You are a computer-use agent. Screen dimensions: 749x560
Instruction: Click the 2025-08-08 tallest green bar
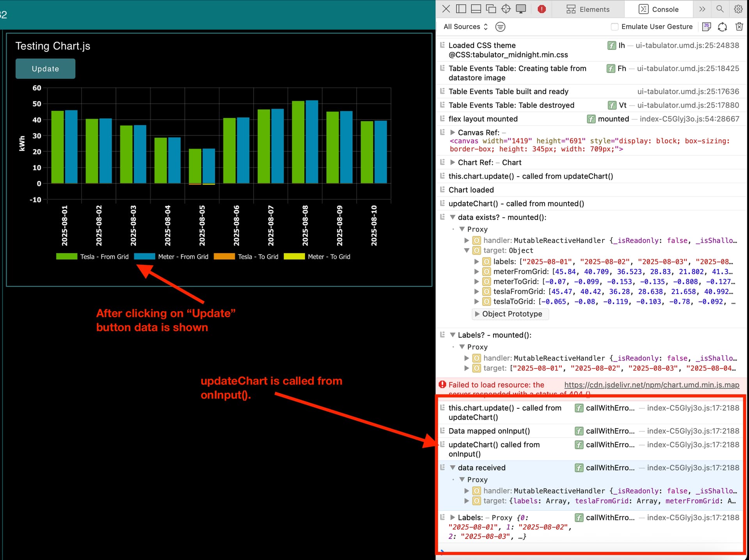298,142
